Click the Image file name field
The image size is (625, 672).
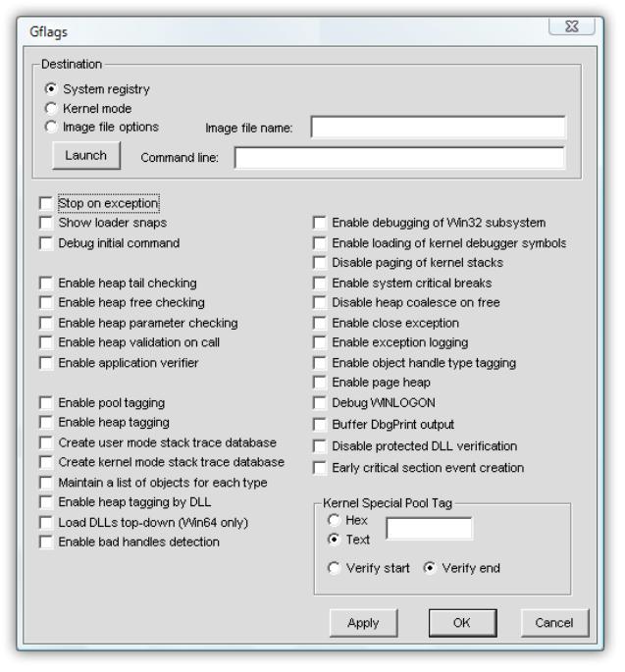[x=439, y=127]
